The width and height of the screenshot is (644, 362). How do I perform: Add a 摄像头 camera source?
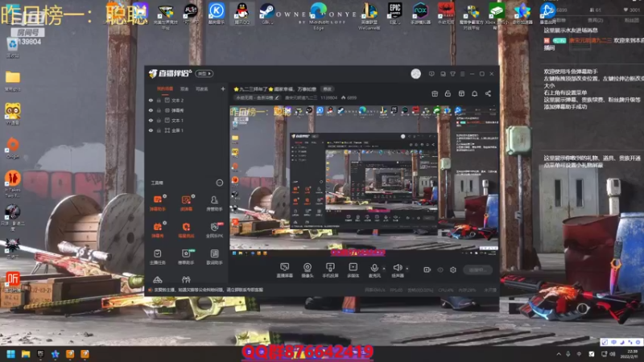[x=308, y=270]
